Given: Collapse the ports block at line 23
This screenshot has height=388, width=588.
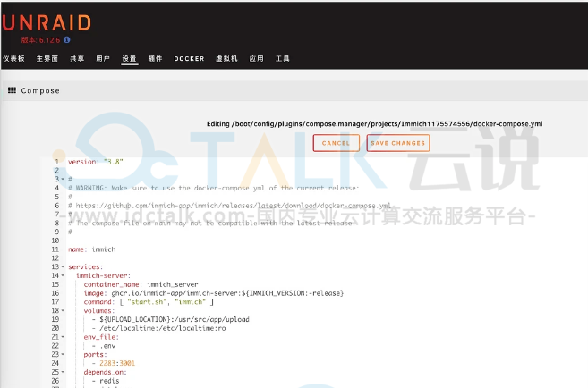Looking at the screenshot, I should (x=63, y=354).
